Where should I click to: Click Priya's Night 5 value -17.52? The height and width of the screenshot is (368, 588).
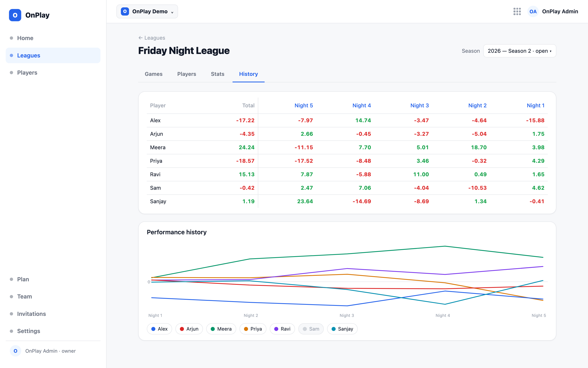(303, 161)
